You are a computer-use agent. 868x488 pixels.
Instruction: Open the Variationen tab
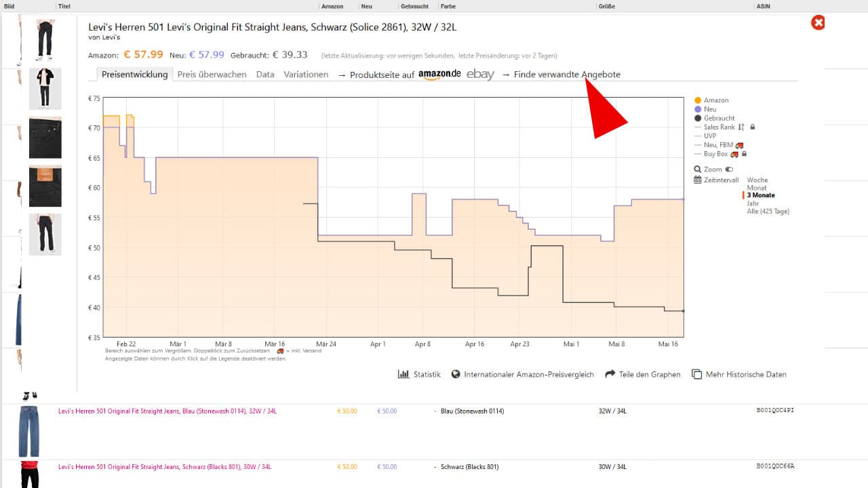(306, 75)
